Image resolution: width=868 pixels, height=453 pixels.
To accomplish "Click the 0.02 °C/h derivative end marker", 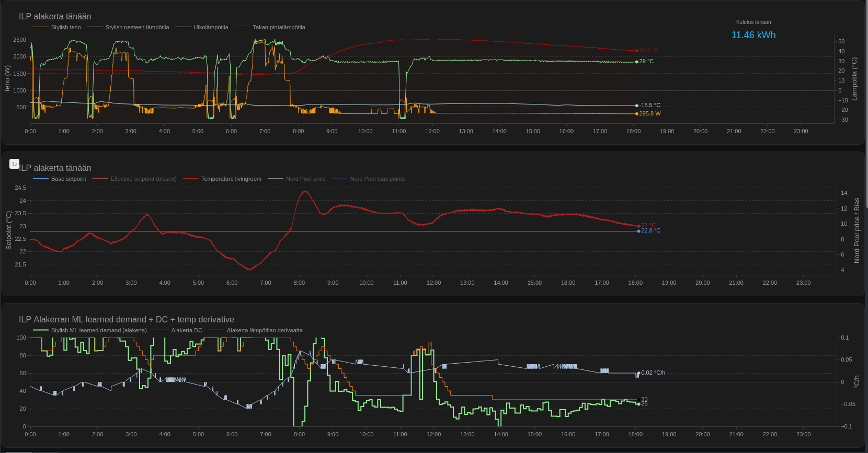I will coord(638,373).
